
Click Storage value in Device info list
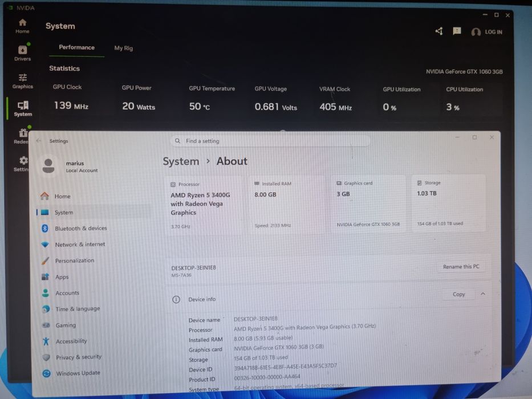point(261,357)
